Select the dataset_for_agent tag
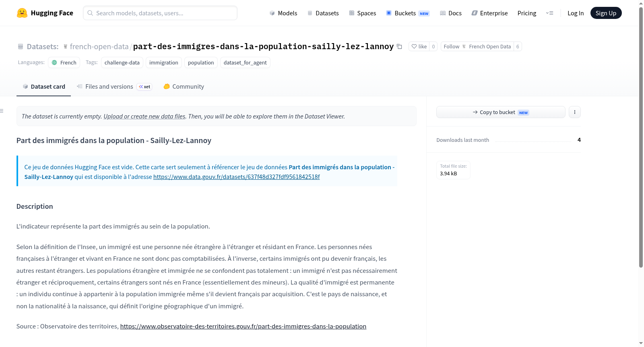The image size is (644, 347). coord(245,62)
